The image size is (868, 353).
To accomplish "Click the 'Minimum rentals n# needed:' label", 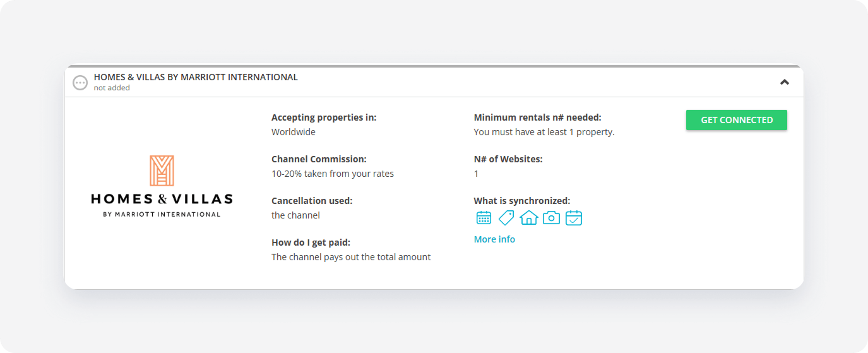I will click(x=538, y=117).
